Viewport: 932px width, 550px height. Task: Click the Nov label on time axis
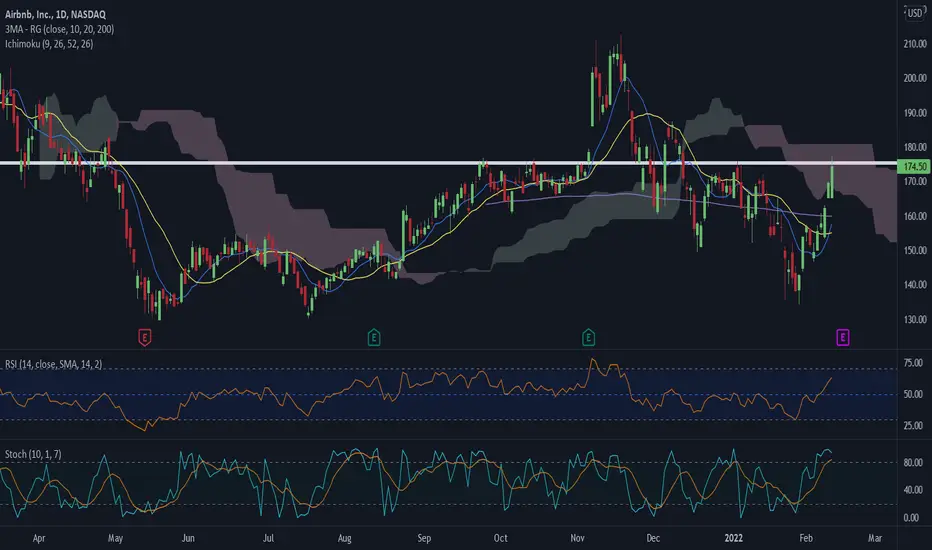[577, 538]
